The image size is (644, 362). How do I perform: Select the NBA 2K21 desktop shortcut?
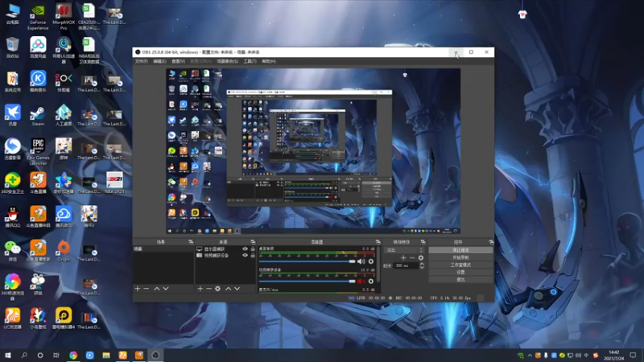pos(114,183)
